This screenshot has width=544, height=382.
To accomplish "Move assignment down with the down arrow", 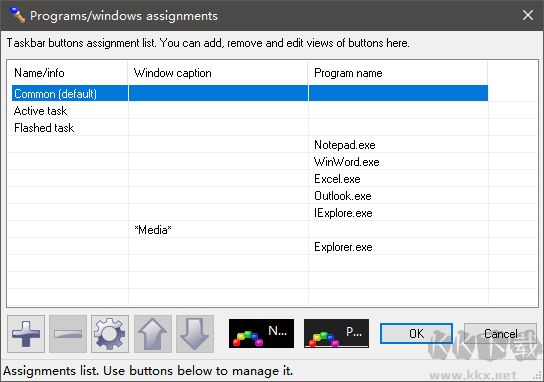I will (195, 334).
